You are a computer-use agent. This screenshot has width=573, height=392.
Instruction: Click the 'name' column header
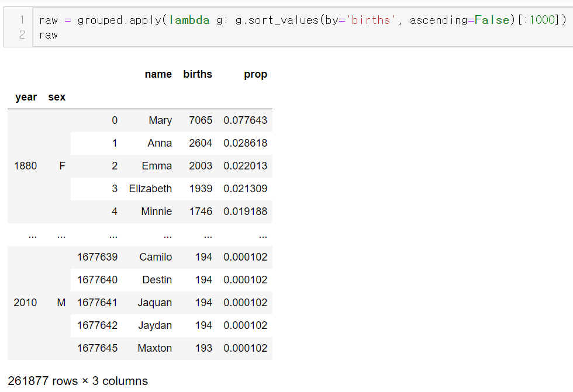point(158,74)
